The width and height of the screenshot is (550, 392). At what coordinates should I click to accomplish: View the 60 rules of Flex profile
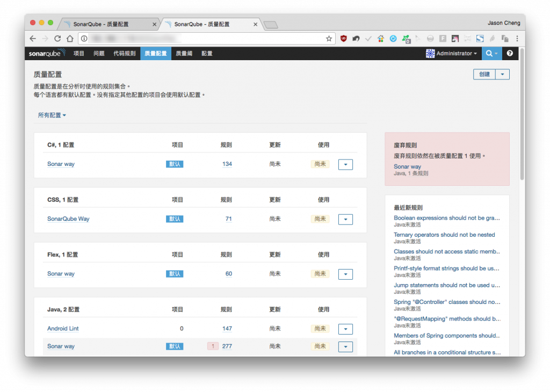click(229, 273)
